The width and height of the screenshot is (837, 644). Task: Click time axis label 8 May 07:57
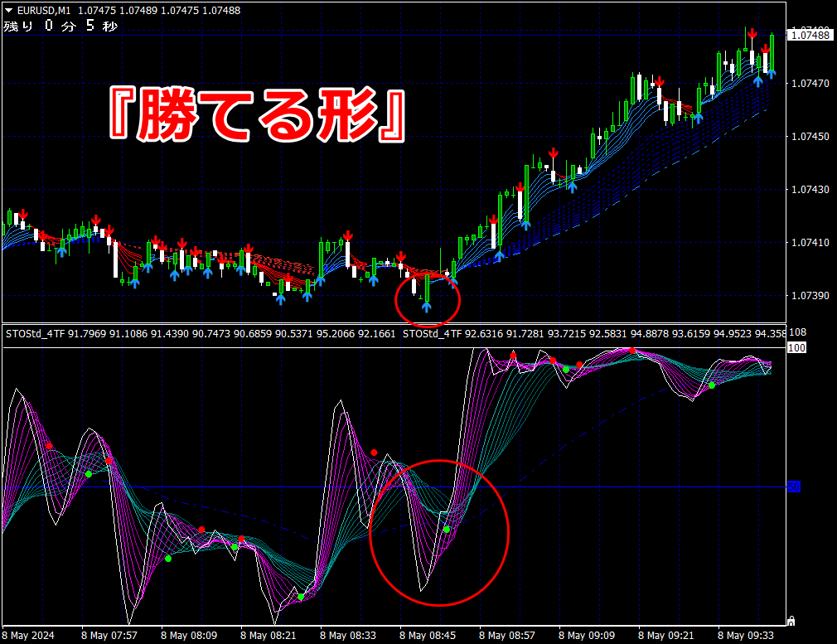109,636
